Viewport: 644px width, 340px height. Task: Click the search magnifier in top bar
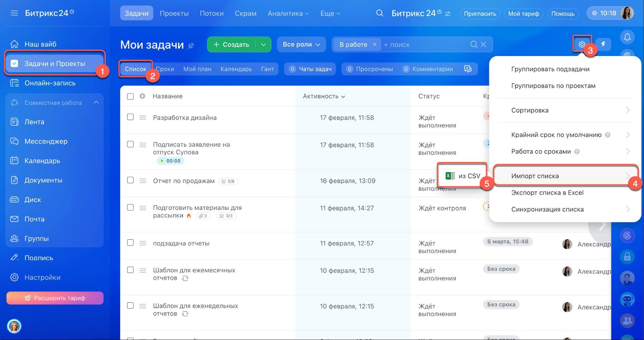tap(380, 13)
